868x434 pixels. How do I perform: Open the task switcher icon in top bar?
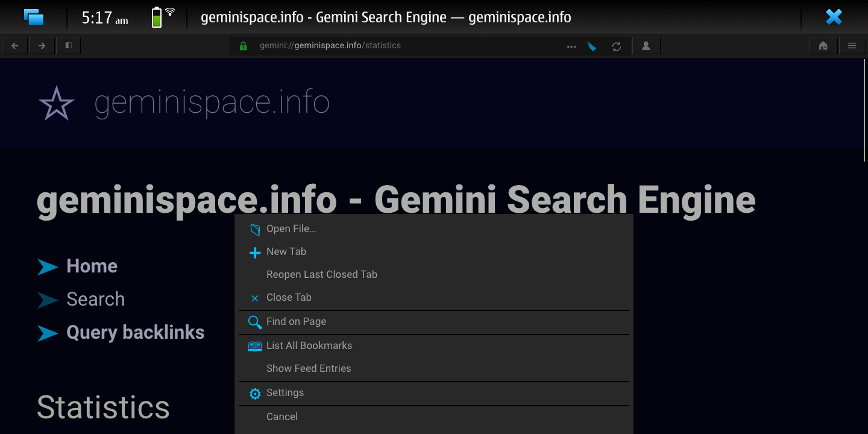tap(34, 17)
